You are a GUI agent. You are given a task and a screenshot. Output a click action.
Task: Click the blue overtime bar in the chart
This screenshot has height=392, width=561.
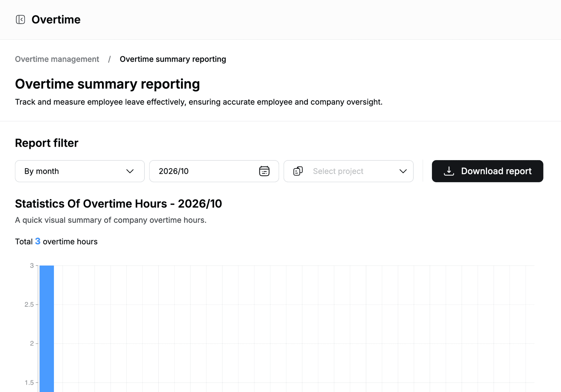click(x=47, y=329)
